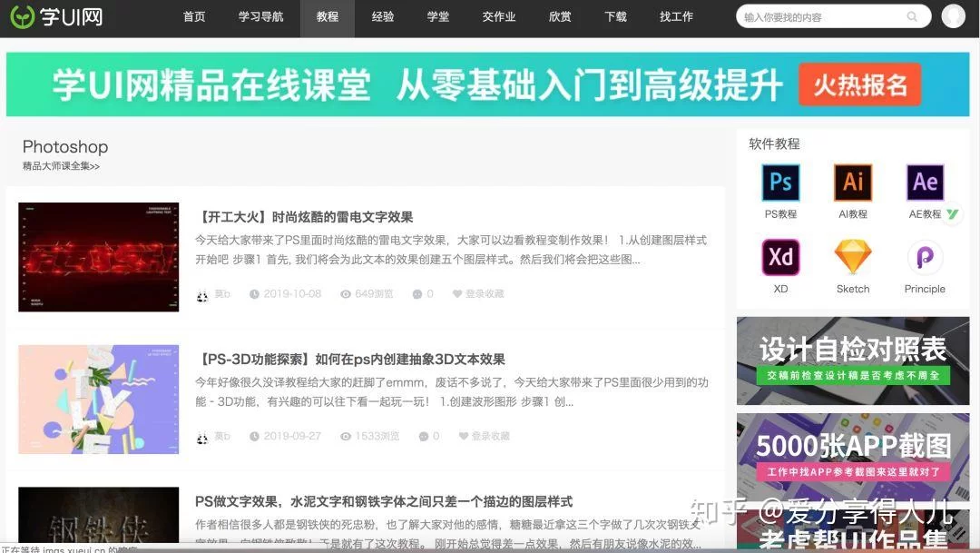Toggle 登录收藏 heart on 3D文本 article
Viewport: 980px width, 553px height.
[464, 437]
